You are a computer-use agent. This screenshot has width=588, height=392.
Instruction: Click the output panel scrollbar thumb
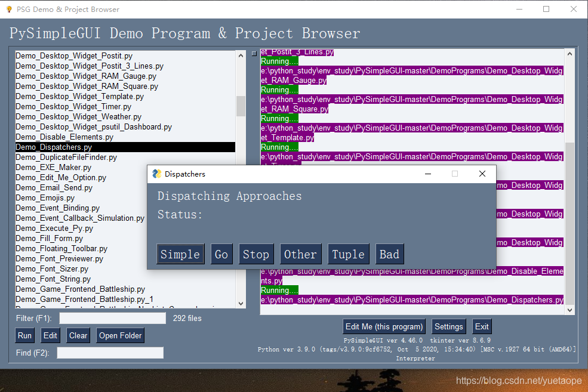(x=569, y=224)
